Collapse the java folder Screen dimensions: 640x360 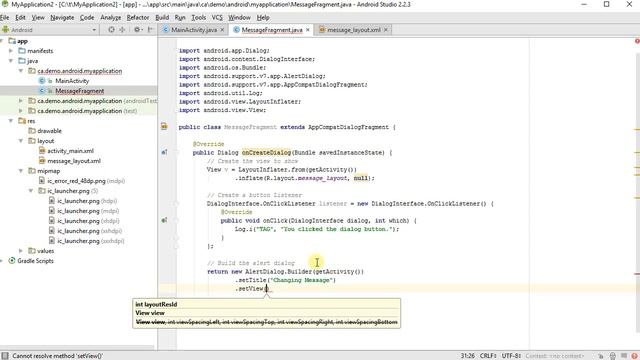click(11, 61)
